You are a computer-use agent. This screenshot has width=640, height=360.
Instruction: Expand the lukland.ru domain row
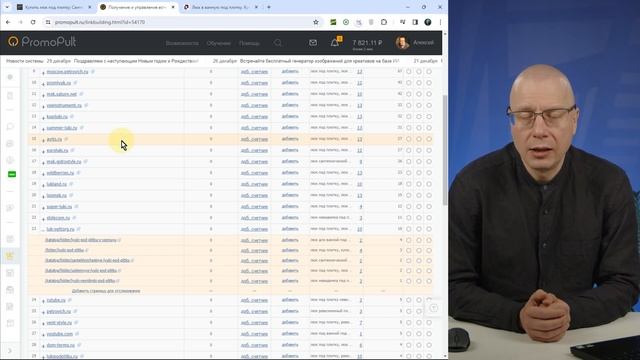[43, 185]
